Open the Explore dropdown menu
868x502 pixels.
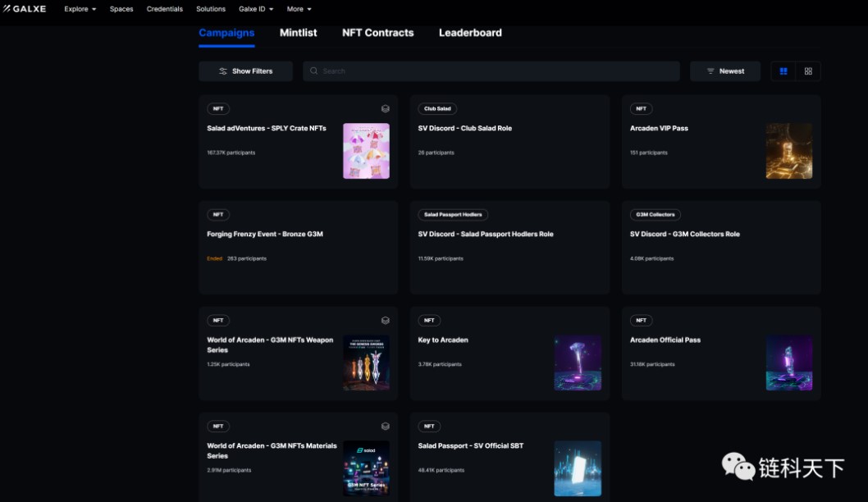[80, 9]
